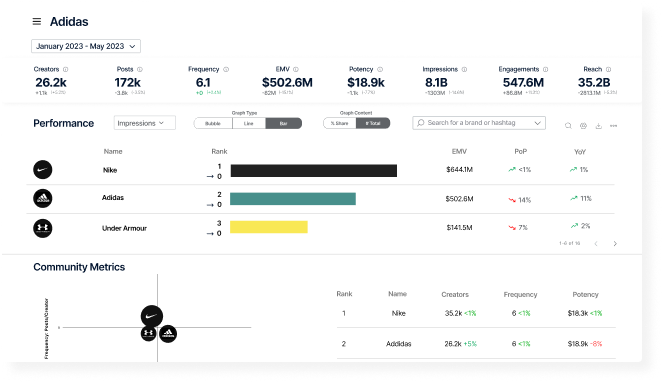
Task: Sort Community Metrics by Creators column
Action: [x=455, y=294]
